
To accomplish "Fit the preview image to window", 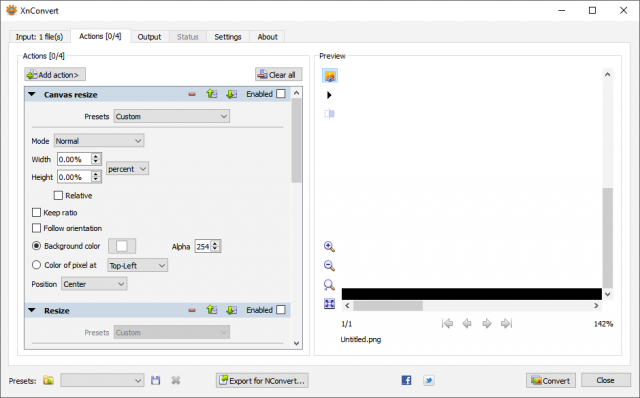I will coord(329,304).
